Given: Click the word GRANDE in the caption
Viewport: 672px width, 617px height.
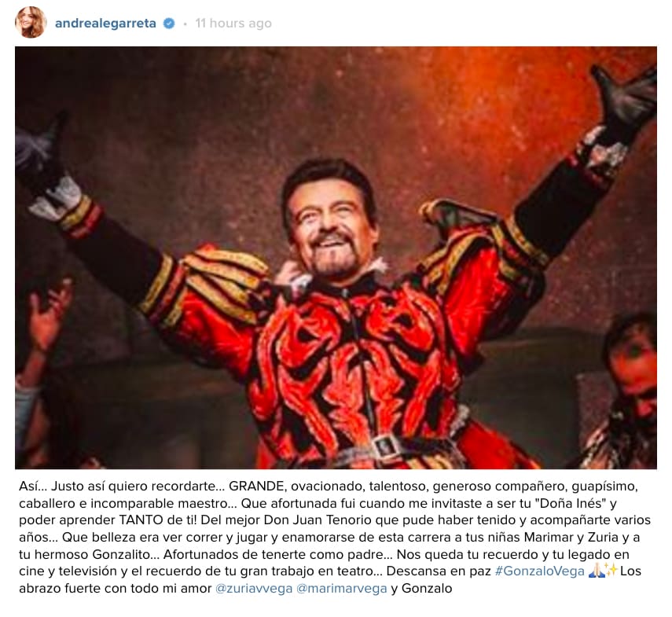Looking at the screenshot, I should [257, 487].
